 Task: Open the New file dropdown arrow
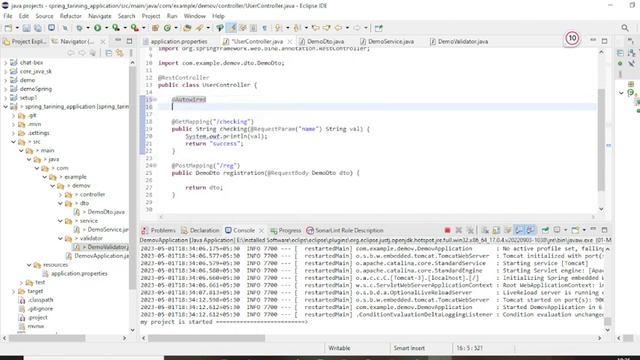(17, 28)
